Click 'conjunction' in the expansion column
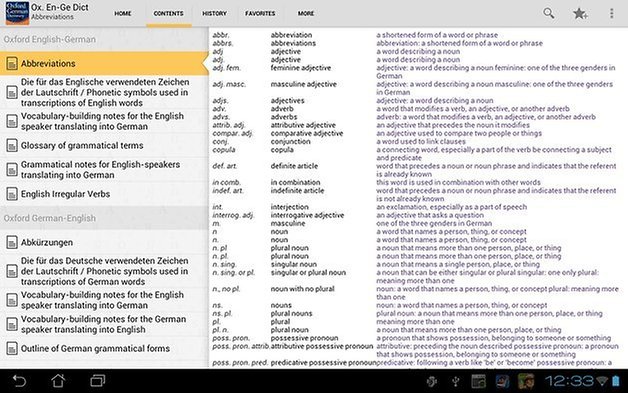The height and width of the screenshot is (393, 628). pos(290,141)
